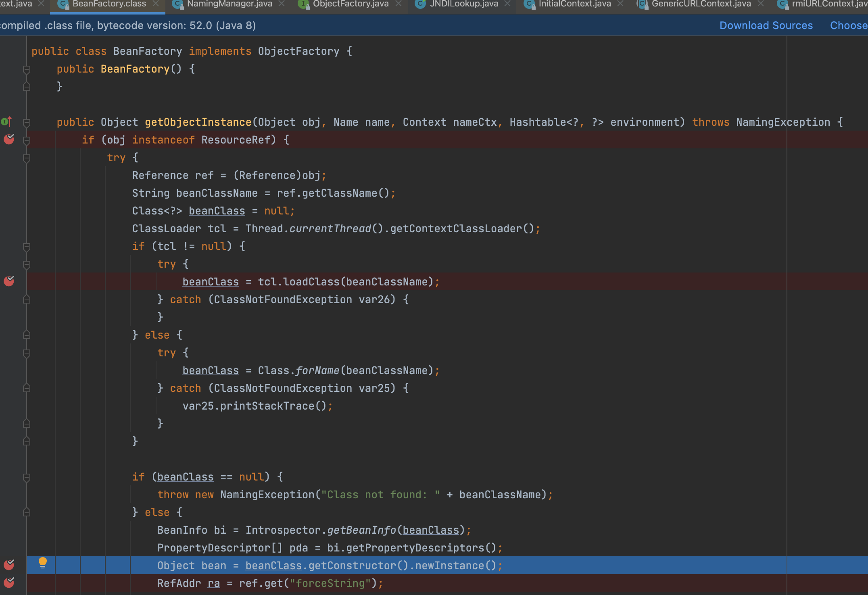The width and height of the screenshot is (868, 595).
Task: Close the GenericURLContext.java tab
Action: tap(760, 4)
